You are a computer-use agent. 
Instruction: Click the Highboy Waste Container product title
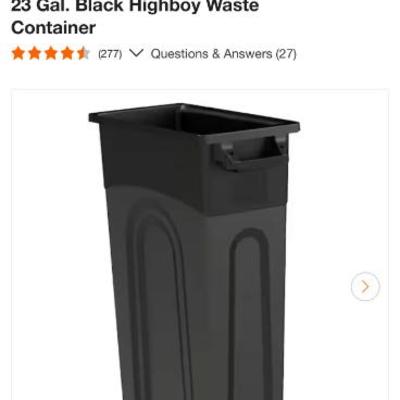(135, 17)
